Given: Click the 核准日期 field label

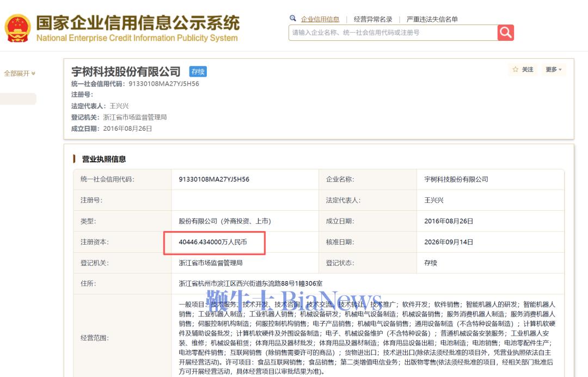Looking at the screenshot, I should tap(340, 242).
